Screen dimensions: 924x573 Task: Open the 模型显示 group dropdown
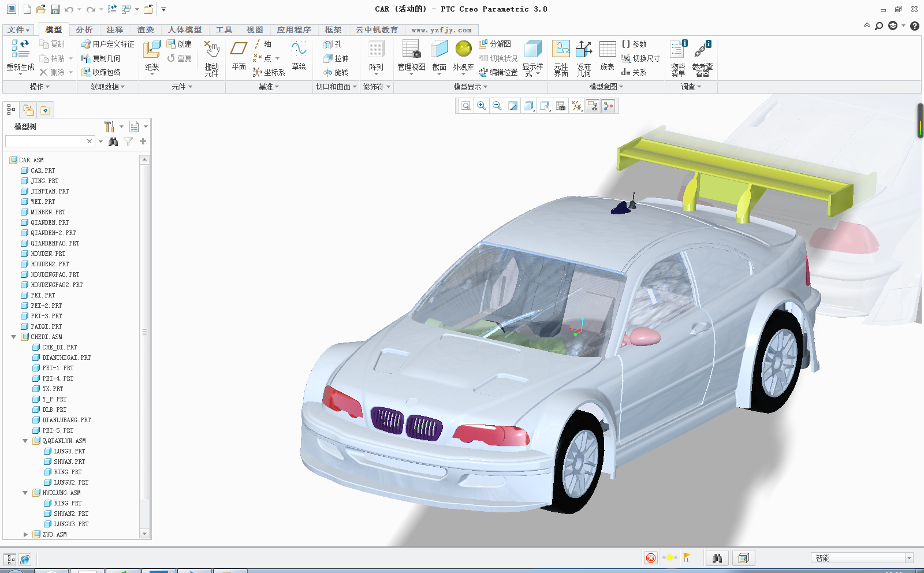(x=471, y=87)
